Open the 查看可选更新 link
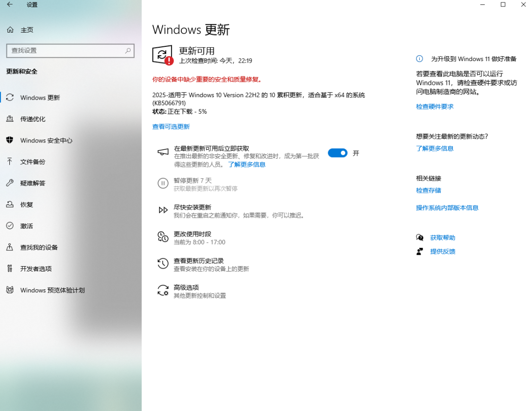Screen dimensions: 532x411 point(171,127)
